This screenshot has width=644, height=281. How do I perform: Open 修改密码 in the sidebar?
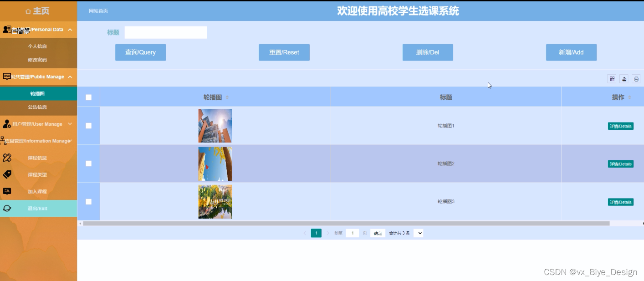(37, 60)
